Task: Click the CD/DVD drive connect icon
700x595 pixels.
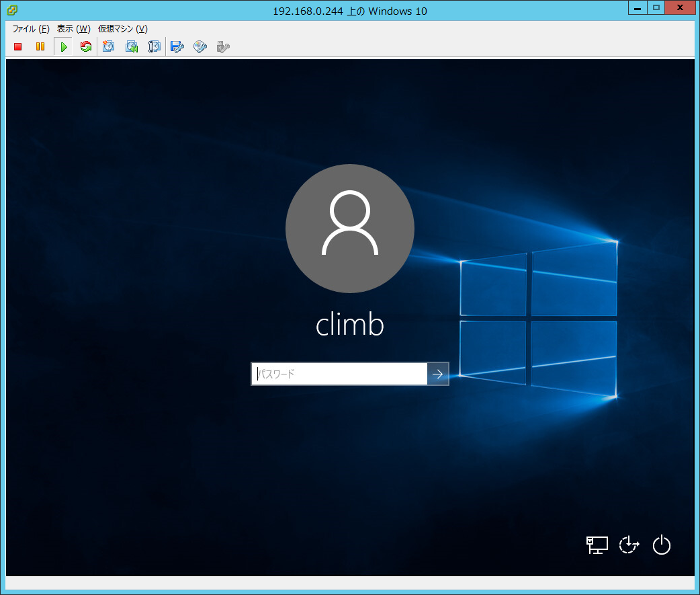Action: (x=200, y=46)
